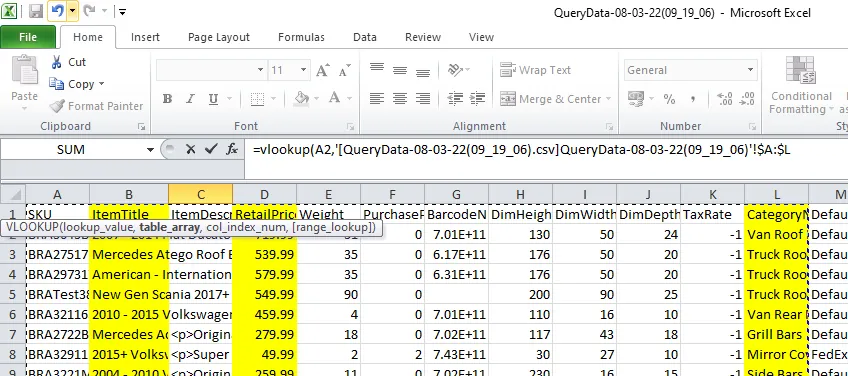Screen dimensions: 848x376
Task: Open the Formulas ribbon tab
Action: point(301,37)
